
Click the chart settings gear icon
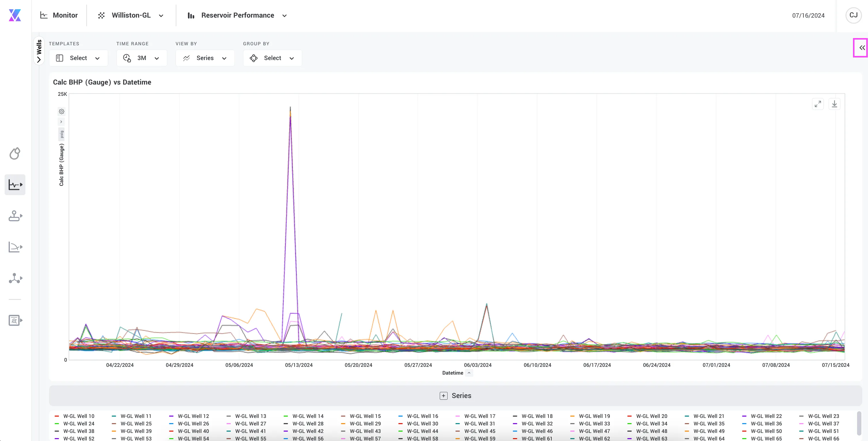pos(61,111)
